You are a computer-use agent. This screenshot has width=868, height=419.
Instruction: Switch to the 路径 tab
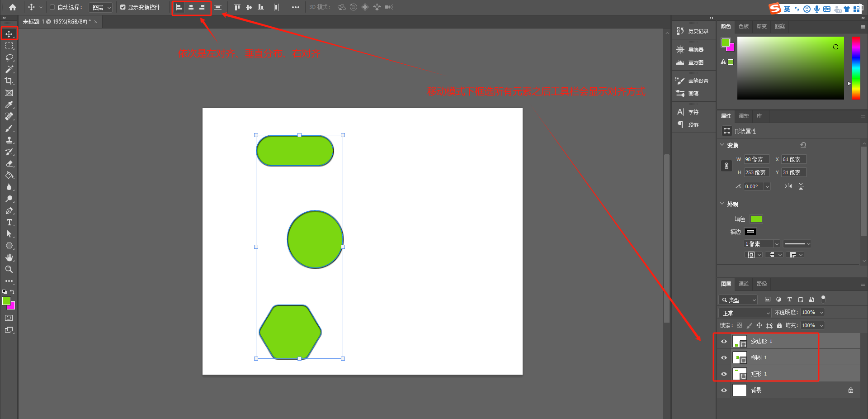pos(762,284)
